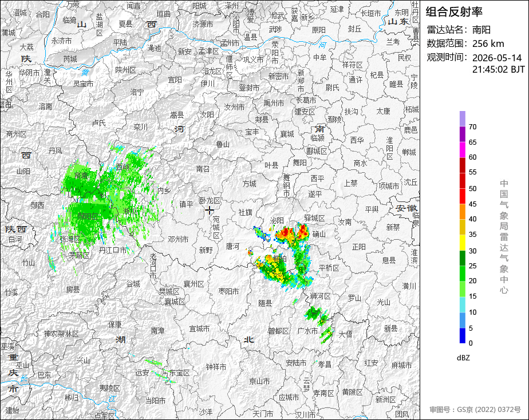Pick the dark purple 65–70 dBZ swatch
Viewport: 529px width, 420px height.
462,134
